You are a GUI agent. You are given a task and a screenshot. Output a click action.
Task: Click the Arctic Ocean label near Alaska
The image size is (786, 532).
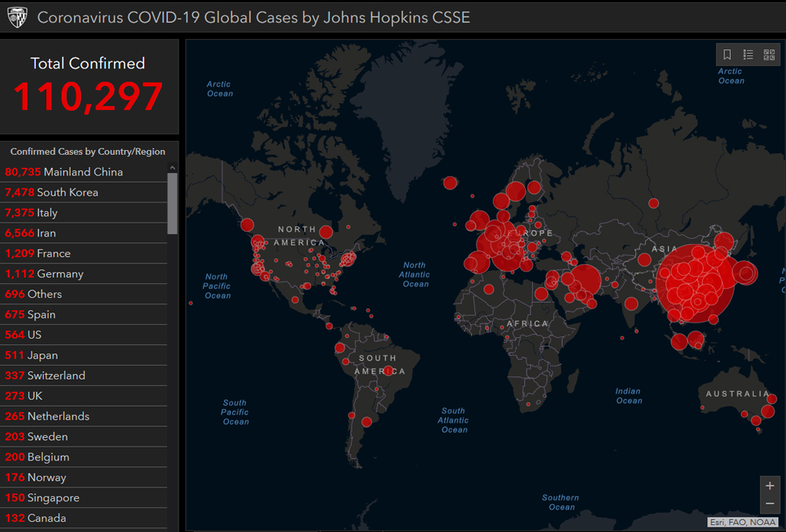pos(219,89)
